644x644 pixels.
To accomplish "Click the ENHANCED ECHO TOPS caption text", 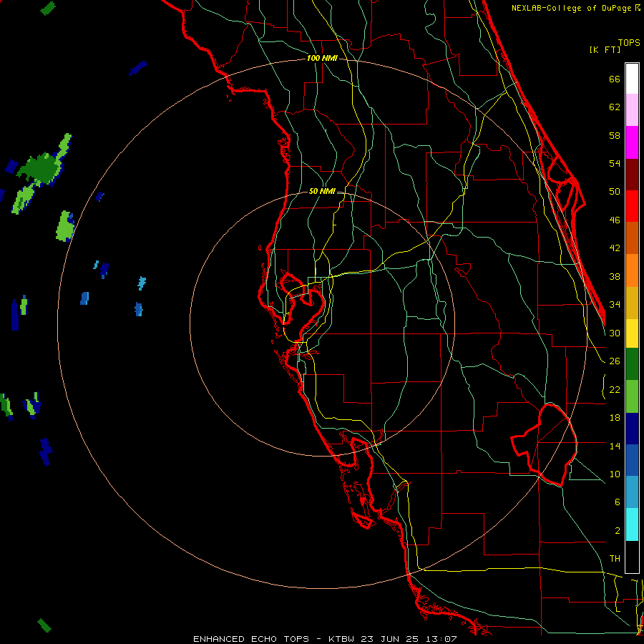I will [x=251, y=639].
